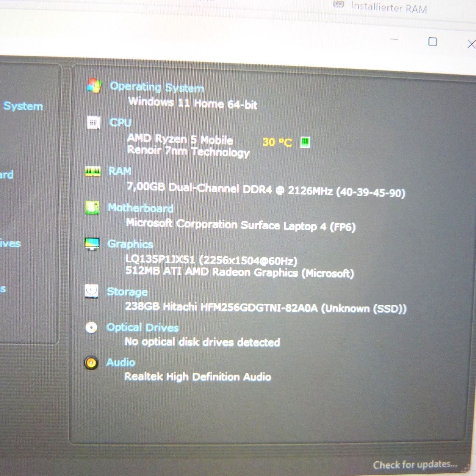The width and height of the screenshot is (476, 476).
Task: Select Operating System entry in sidebar
Action: click(23, 106)
